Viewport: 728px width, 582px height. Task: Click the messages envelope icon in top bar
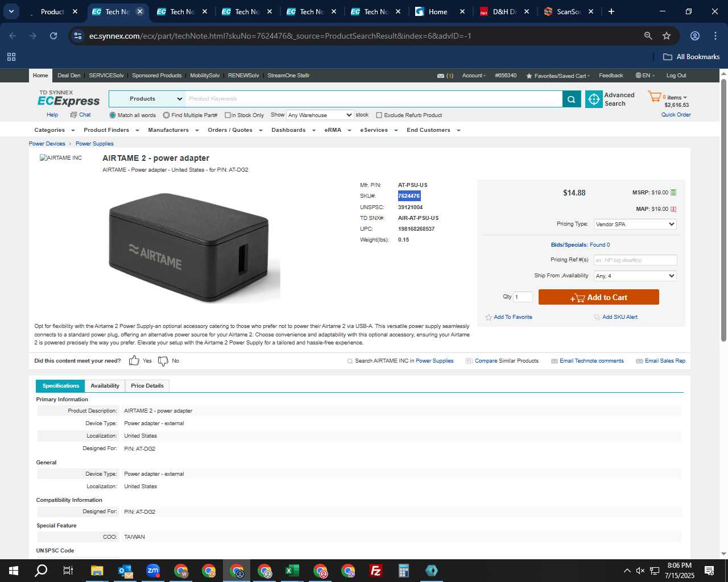(441, 76)
